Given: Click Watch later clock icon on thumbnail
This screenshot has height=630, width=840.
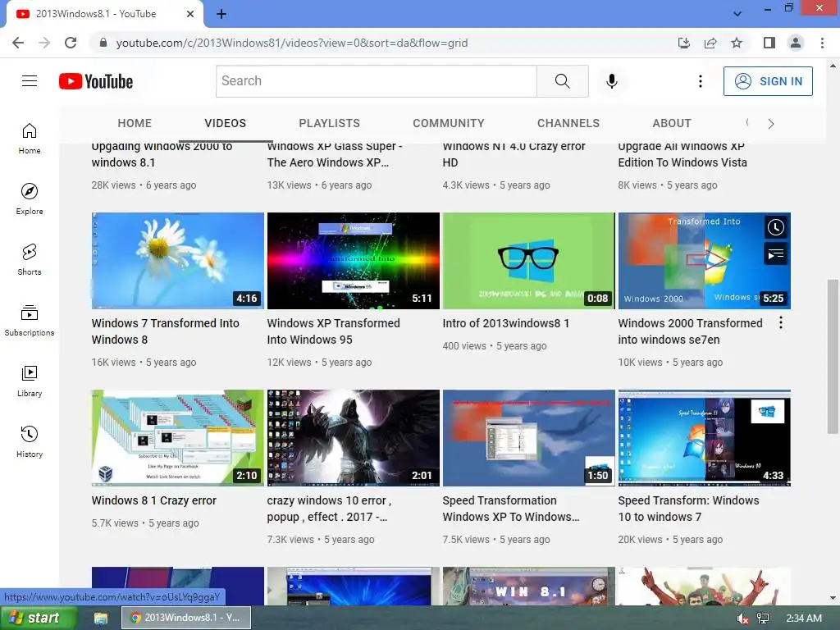Looking at the screenshot, I should click(x=775, y=227).
